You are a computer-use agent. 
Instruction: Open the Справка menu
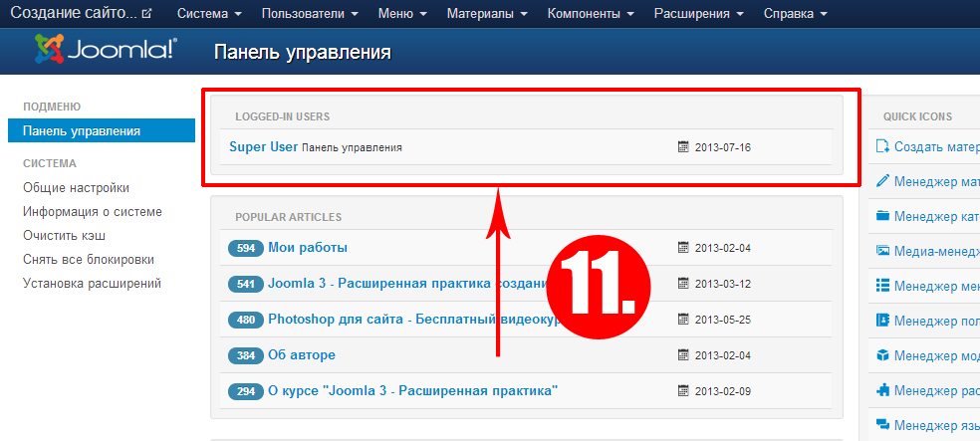(795, 14)
